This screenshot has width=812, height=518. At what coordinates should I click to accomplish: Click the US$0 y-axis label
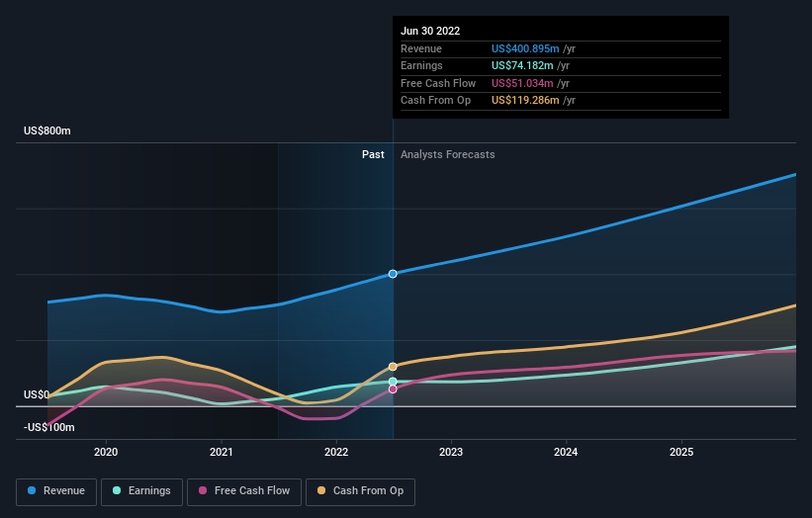point(37,394)
